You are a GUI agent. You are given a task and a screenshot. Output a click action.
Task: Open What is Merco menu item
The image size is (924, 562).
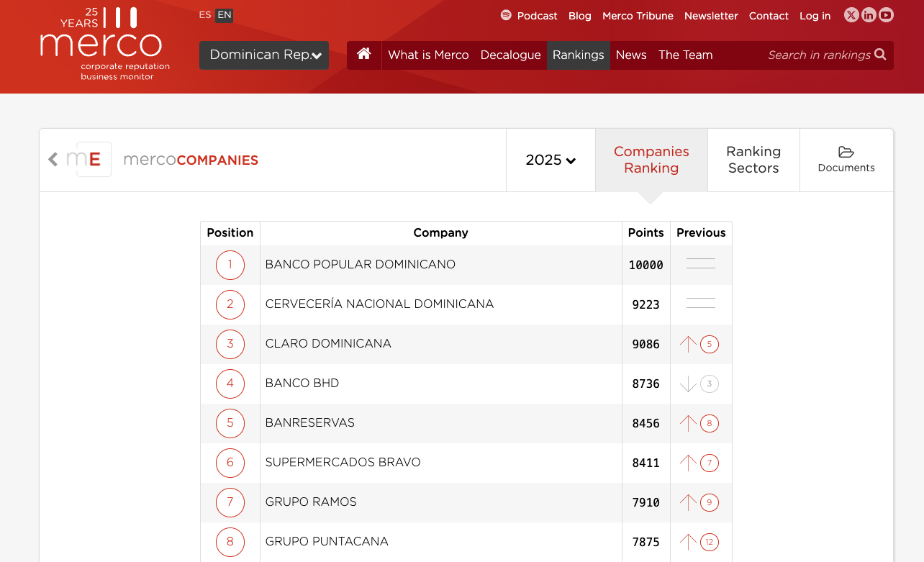pos(428,55)
